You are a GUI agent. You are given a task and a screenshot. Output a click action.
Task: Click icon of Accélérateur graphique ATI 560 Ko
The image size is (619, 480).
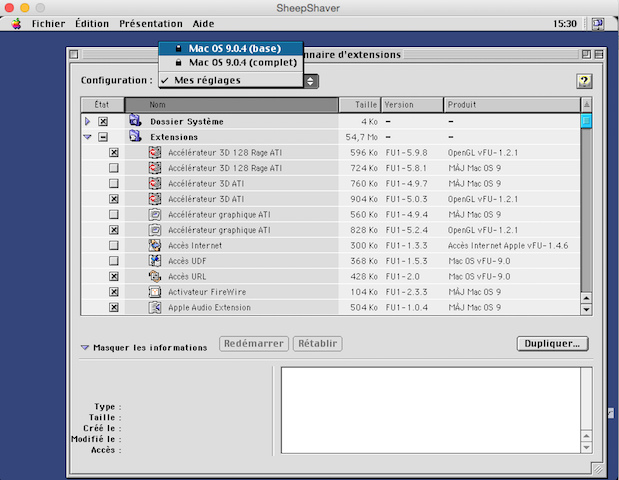coord(155,214)
